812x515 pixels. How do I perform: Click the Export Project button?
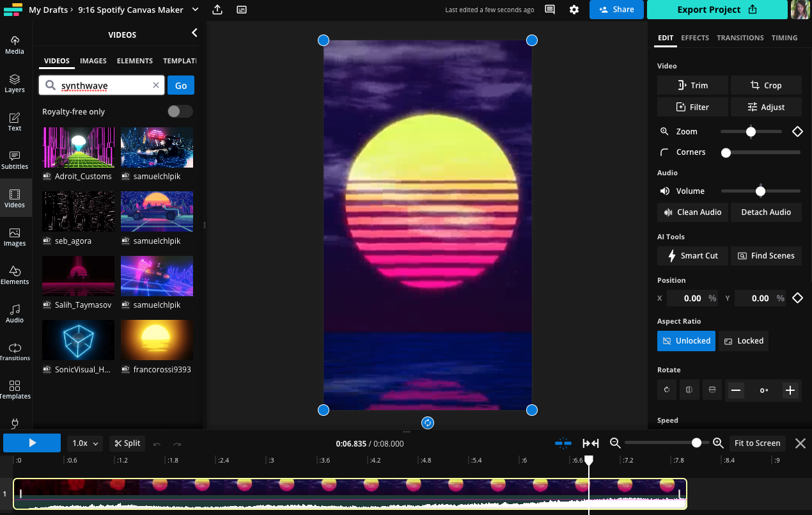point(717,10)
